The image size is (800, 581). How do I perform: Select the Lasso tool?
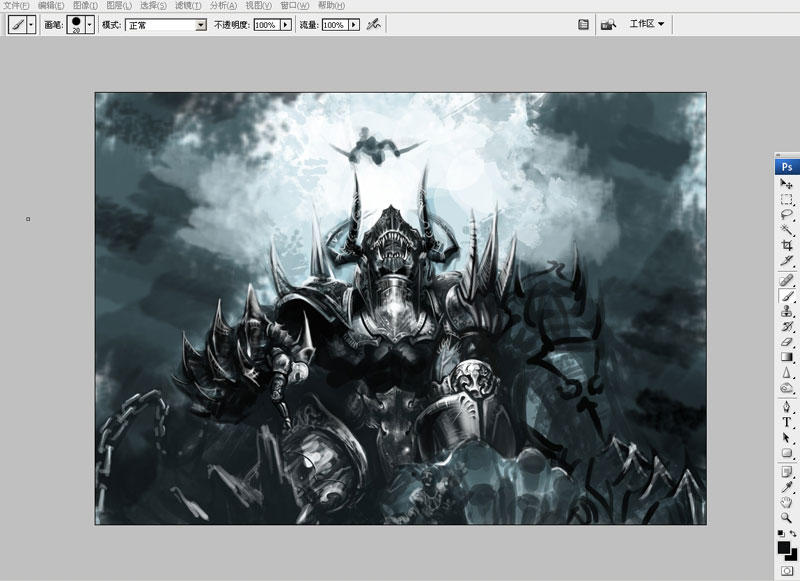[x=786, y=214]
